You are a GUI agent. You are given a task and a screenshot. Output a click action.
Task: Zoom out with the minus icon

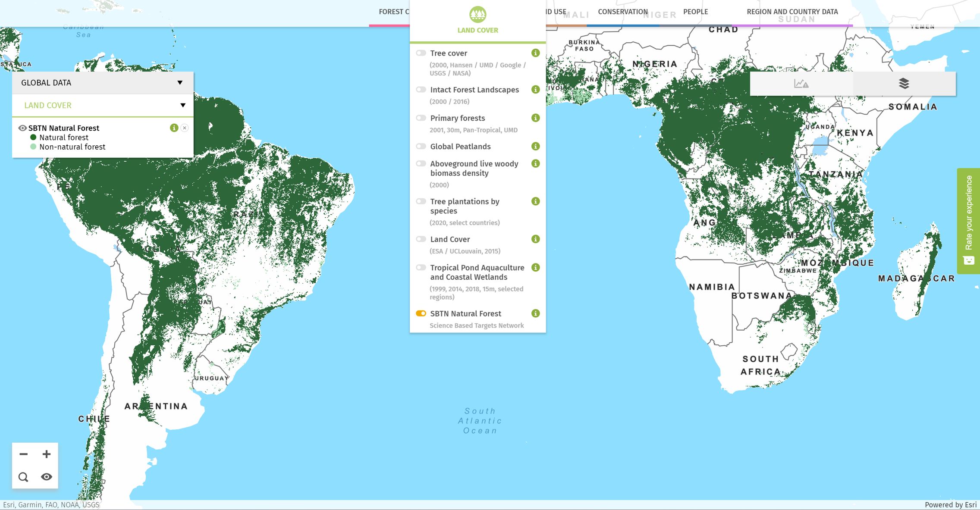[x=24, y=454]
